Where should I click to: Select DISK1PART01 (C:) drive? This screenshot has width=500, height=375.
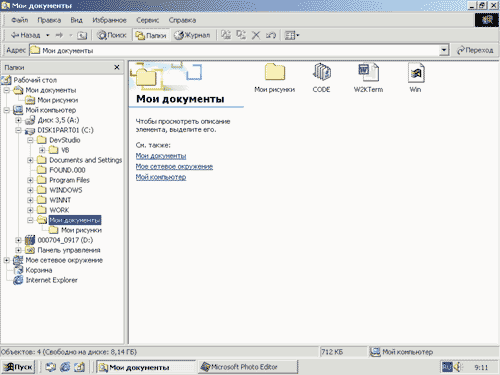(65, 130)
